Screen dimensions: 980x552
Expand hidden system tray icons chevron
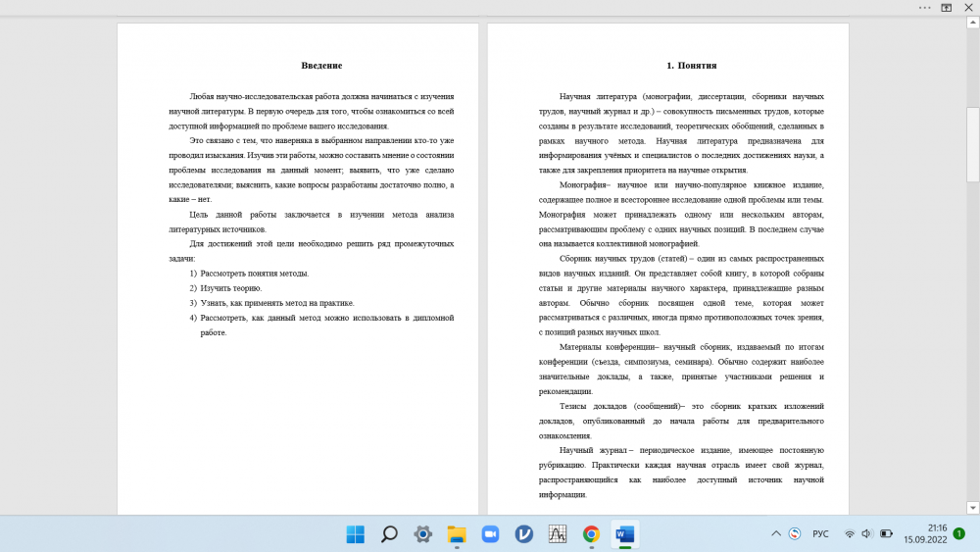pos(776,534)
